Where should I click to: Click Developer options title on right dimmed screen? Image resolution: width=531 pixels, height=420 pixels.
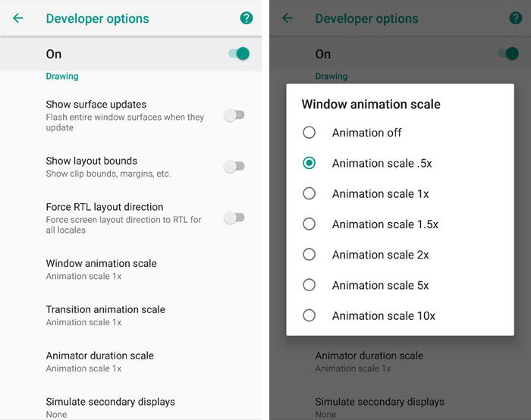click(x=366, y=19)
